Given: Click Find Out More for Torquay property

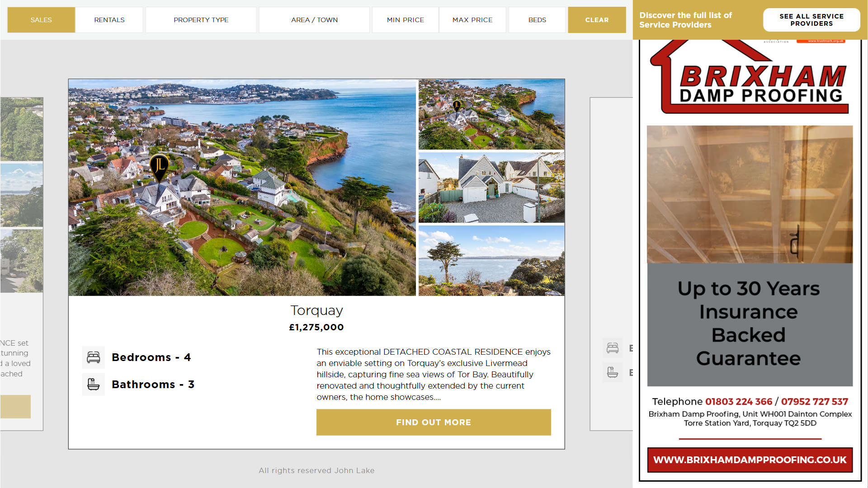Looking at the screenshot, I should point(434,422).
